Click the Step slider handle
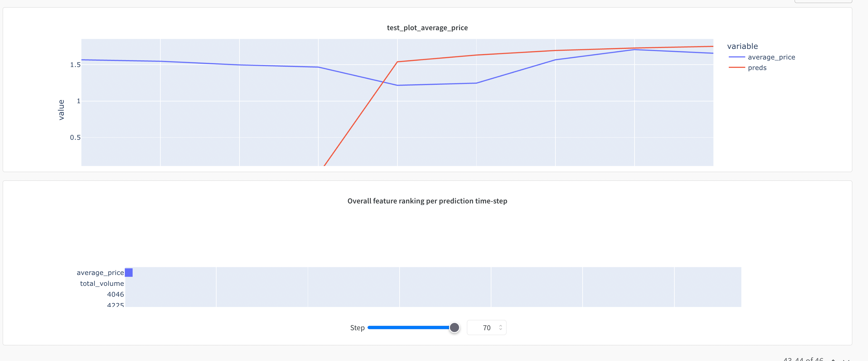Screen dimensions: 868x361 tap(454, 327)
